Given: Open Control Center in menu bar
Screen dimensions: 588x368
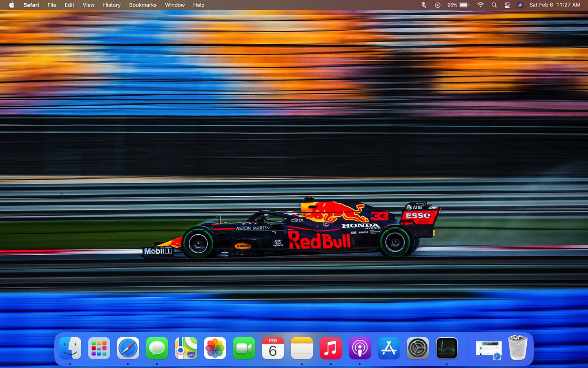Looking at the screenshot, I should [507, 5].
